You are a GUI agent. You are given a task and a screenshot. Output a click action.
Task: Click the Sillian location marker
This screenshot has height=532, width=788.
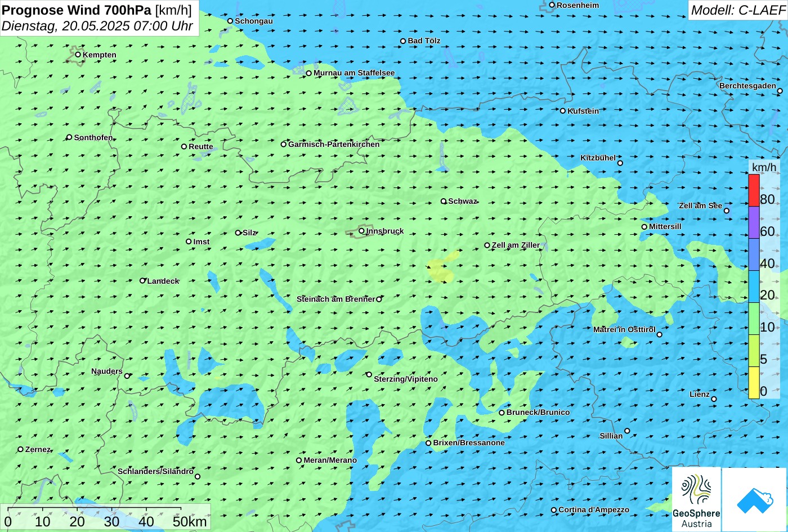pos(627,431)
